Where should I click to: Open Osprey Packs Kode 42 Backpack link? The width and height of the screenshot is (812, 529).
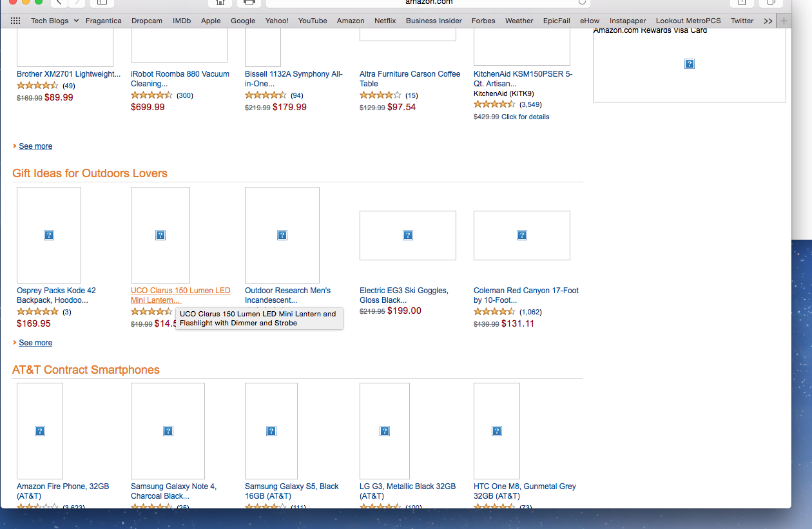(57, 295)
